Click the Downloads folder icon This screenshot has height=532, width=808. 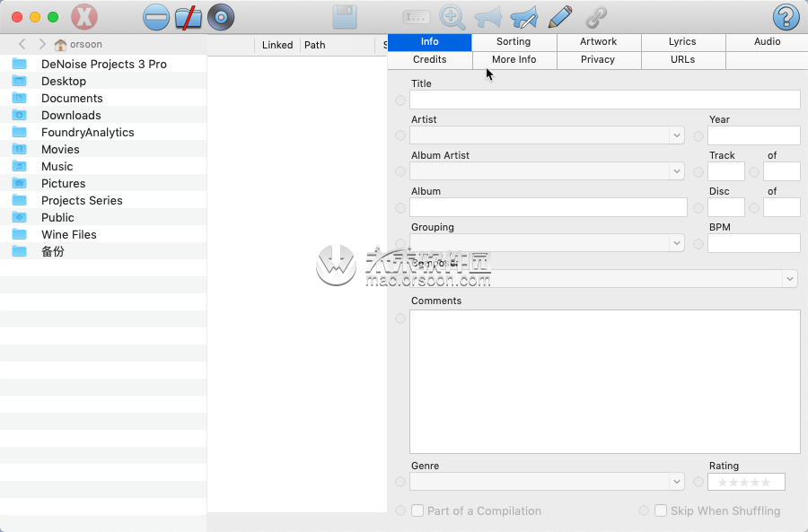(x=20, y=115)
